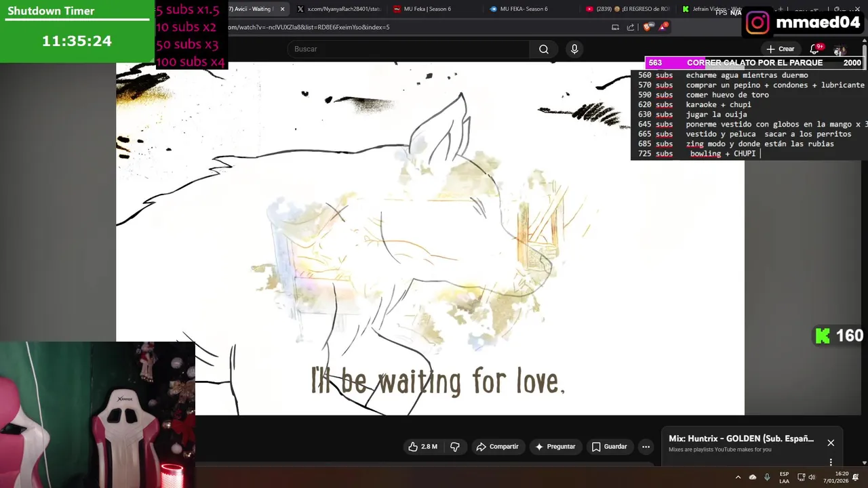Click the Brave shields lion icon
The height and width of the screenshot is (488, 868).
point(646,27)
